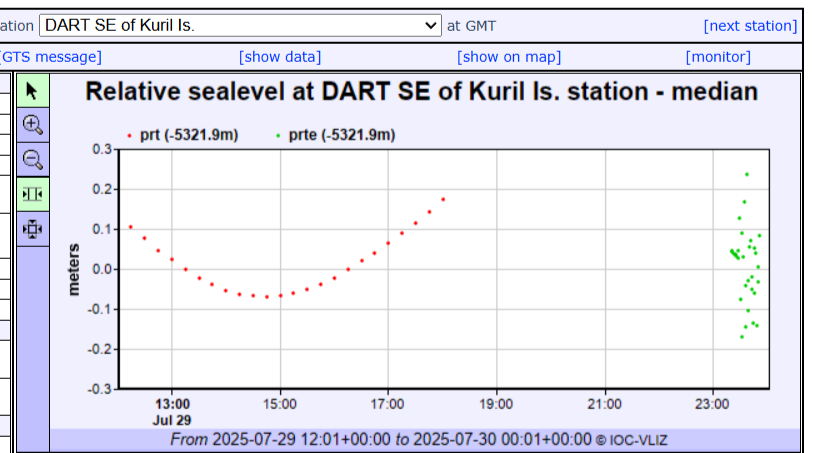Pick the highest green prte data point
The image size is (815, 453).
[x=747, y=175]
